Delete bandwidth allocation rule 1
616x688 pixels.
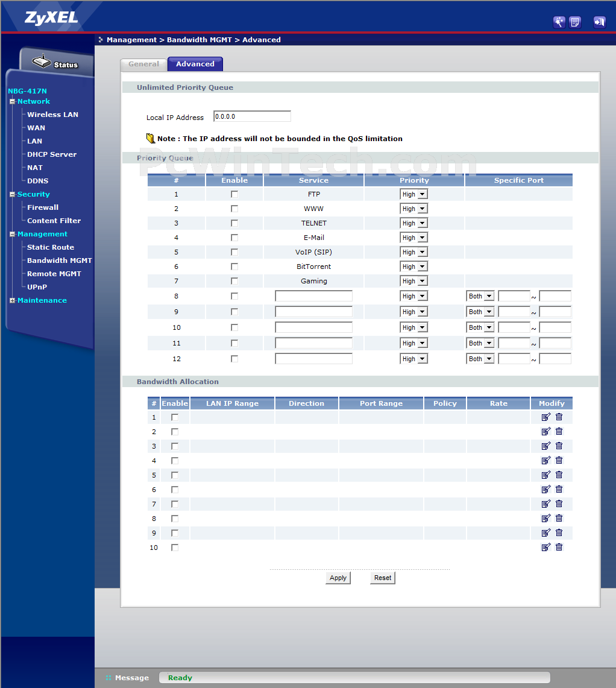click(x=559, y=417)
